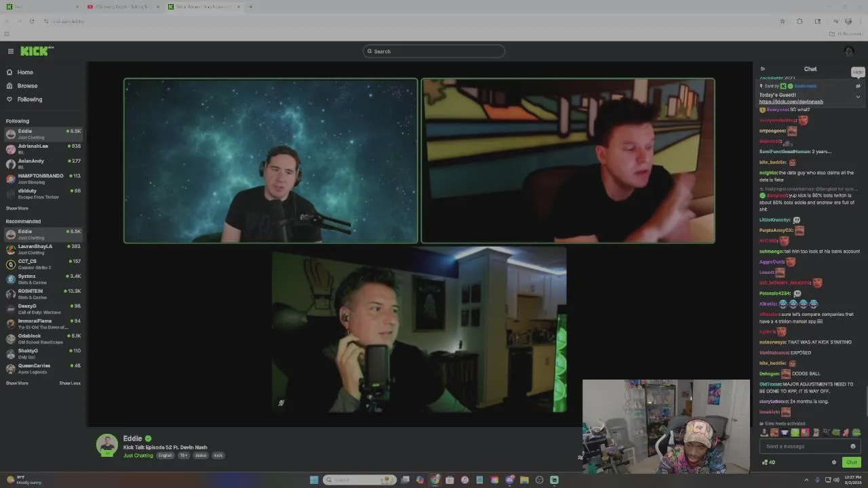Open Following in sidebar
The height and width of the screenshot is (488, 868).
point(29,100)
